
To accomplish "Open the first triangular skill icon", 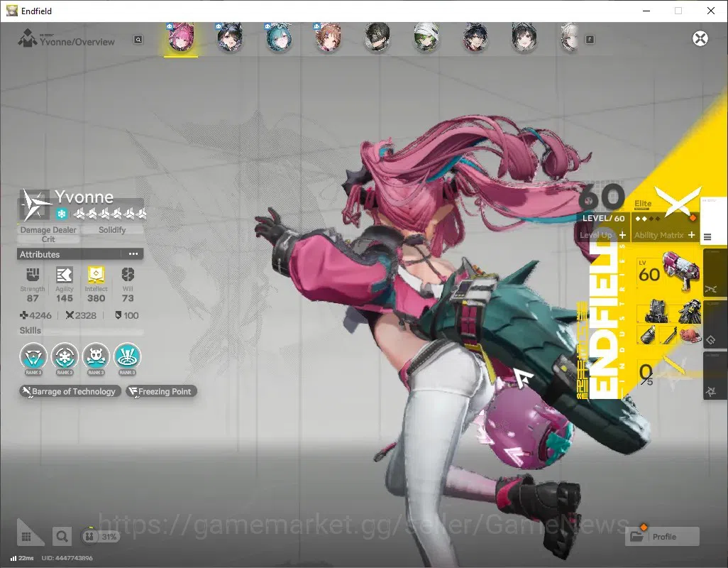I will point(33,356).
